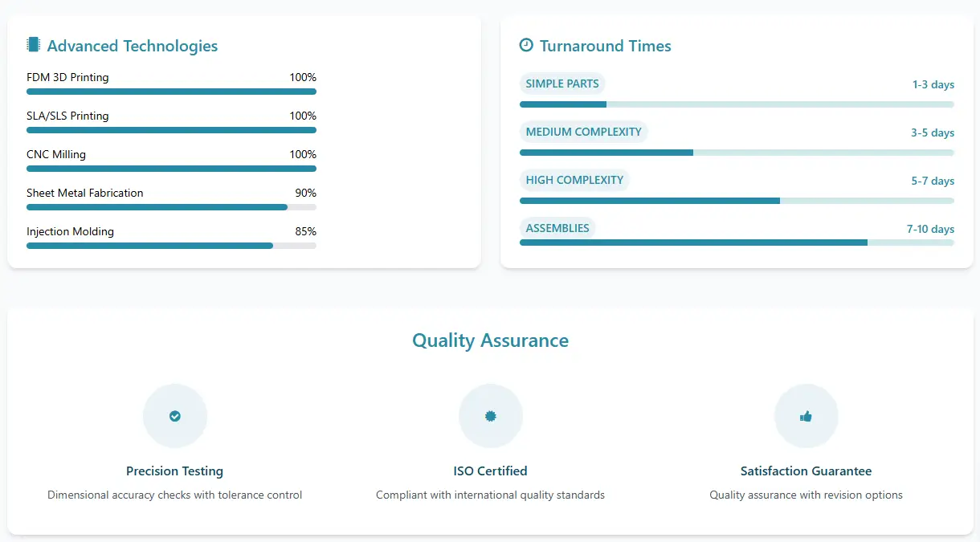Click the ASSEMBLIES label badge
The width and height of the screenshot is (980, 542).
[x=557, y=228]
